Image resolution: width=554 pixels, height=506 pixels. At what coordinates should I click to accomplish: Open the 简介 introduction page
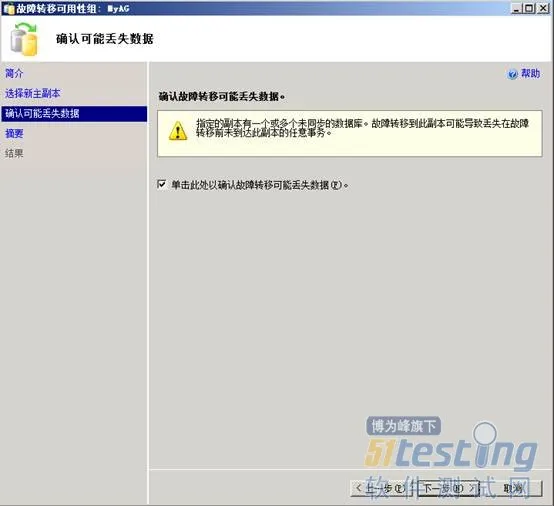point(14,73)
